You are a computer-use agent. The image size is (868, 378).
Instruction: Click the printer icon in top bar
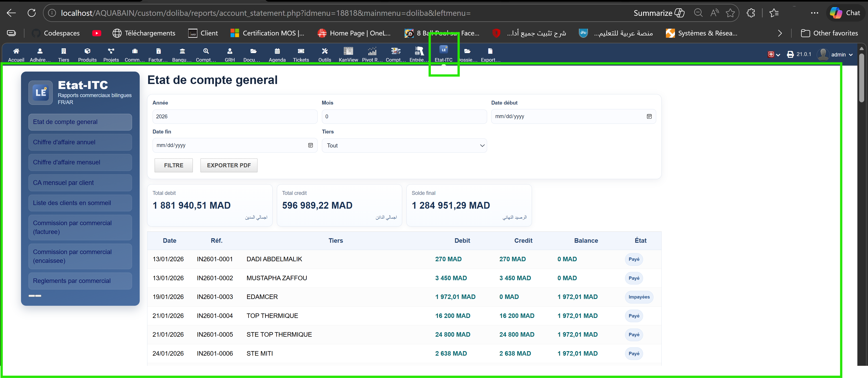[790, 54]
